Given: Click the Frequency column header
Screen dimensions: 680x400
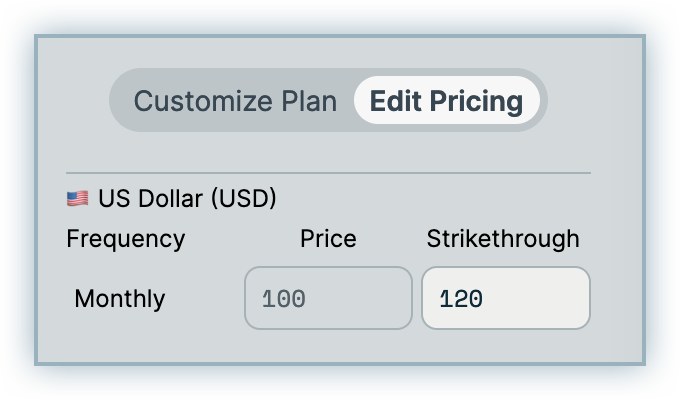Looking at the screenshot, I should coord(125,239).
